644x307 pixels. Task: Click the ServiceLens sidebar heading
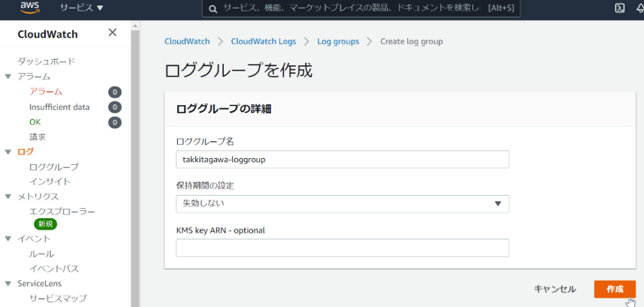point(39,283)
